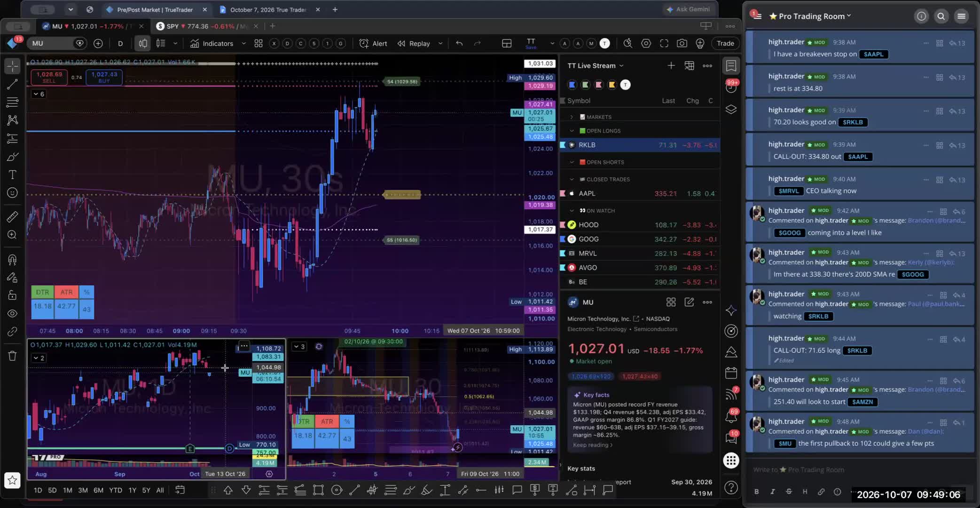The image size is (980, 508).
Task: Open info icon in Pro Trading Room header
Action: tap(921, 16)
